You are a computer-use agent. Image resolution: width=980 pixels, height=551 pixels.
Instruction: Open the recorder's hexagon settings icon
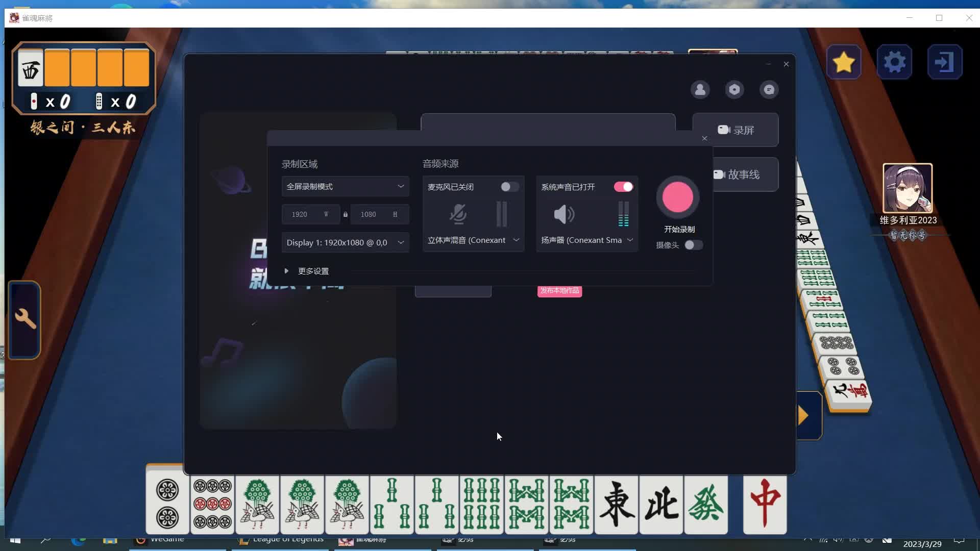pos(734,90)
